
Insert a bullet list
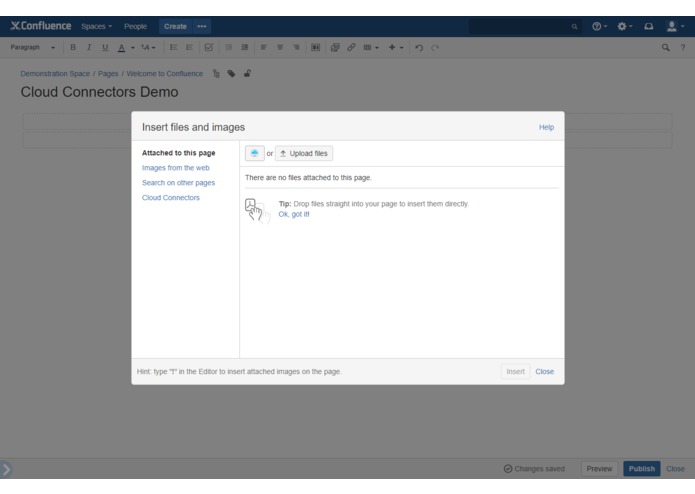(x=173, y=47)
